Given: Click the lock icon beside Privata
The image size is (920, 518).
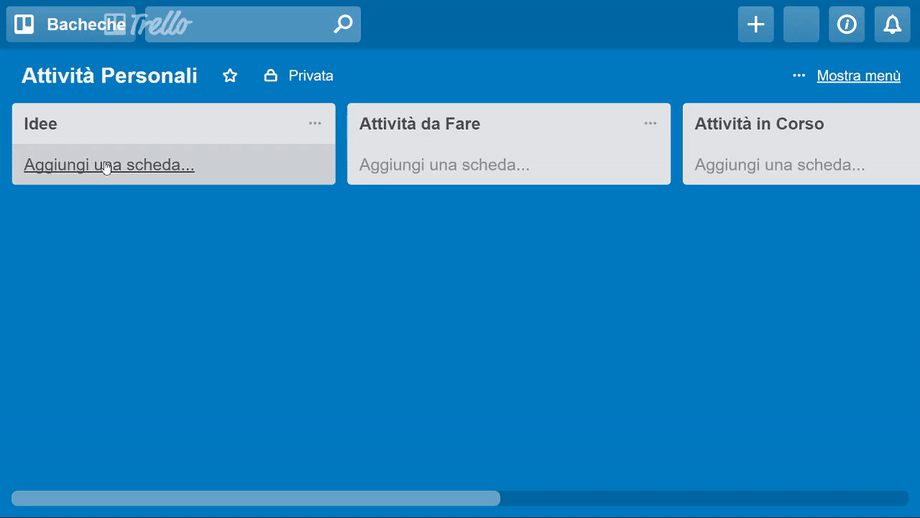Looking at the screenshot, I should [x=270, y=76].
